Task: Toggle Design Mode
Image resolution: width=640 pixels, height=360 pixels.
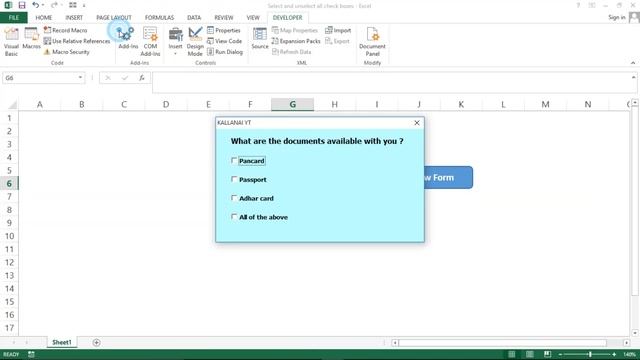Action: [195, 42]
